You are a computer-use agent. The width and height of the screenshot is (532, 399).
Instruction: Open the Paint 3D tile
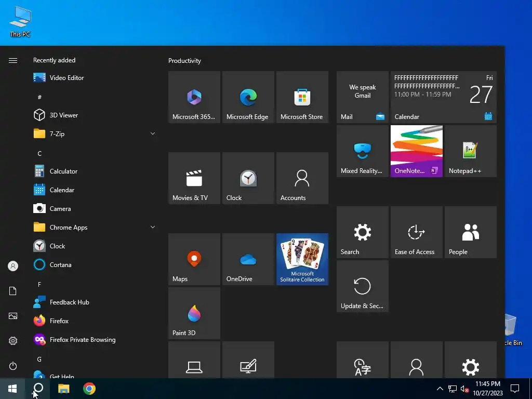(x=194, y=313)
